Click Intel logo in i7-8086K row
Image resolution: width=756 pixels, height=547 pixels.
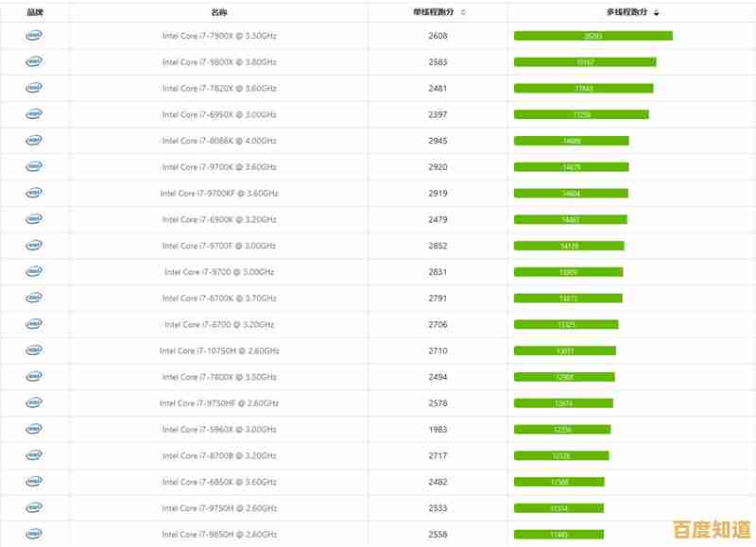pos(34,141)
